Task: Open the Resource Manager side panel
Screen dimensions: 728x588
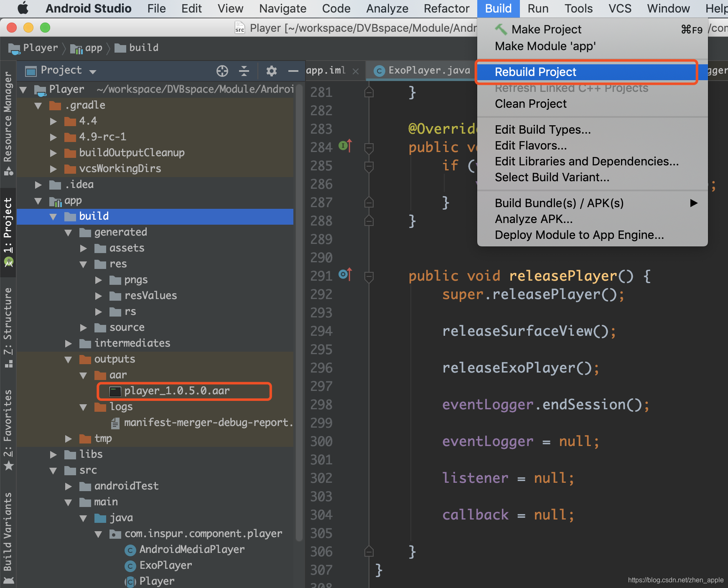Action: click(8, 123)
